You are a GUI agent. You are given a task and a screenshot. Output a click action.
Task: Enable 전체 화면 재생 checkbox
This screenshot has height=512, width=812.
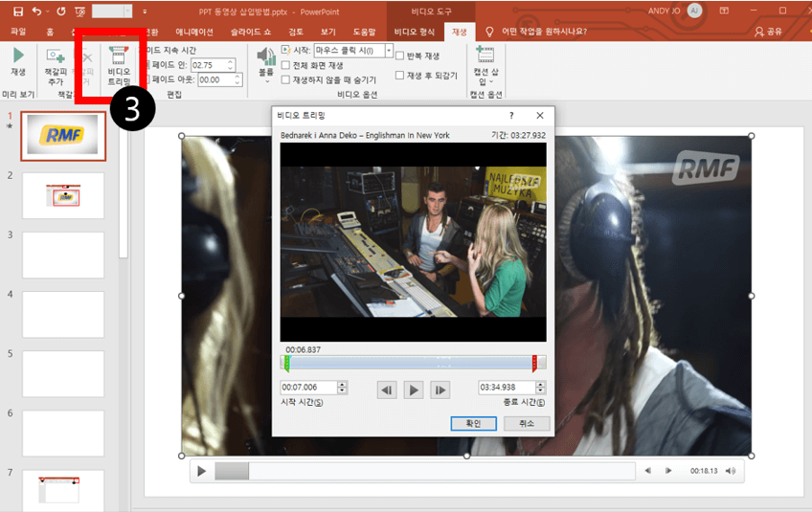(x=285, y=65)
